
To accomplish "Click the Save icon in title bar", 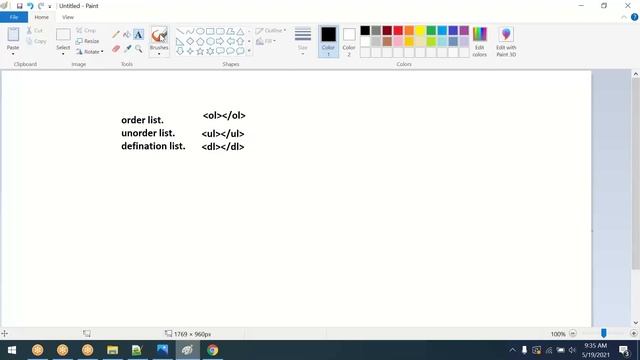I will pos(19,6).
